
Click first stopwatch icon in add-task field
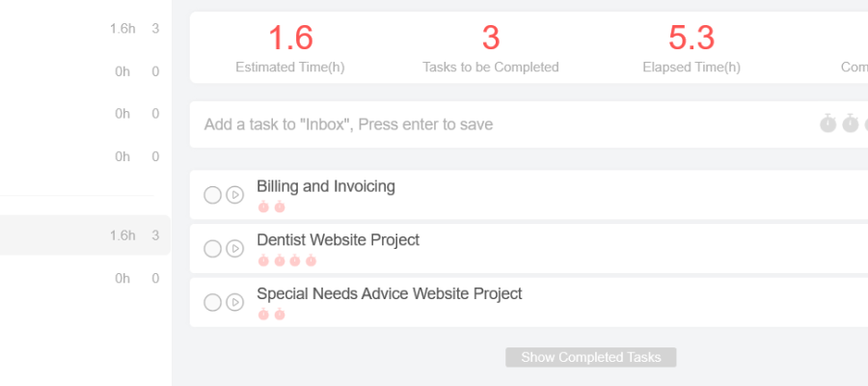click(827, 124)
